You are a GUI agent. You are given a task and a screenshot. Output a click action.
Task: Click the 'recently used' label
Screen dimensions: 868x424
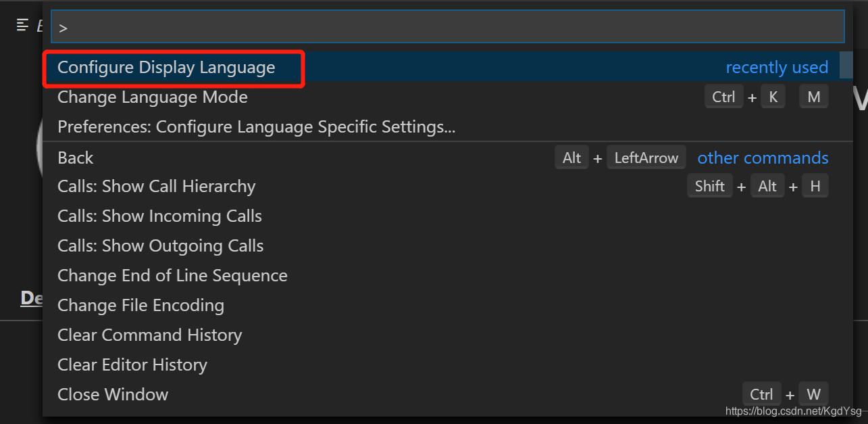[x=777, y=68]
